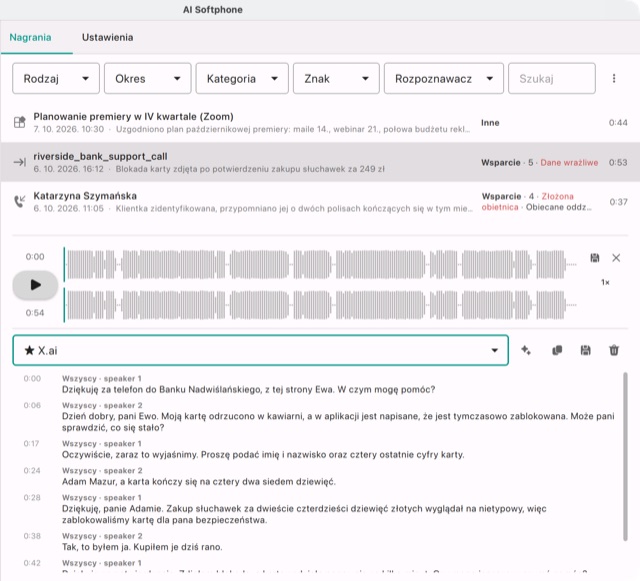Delete the transcript with the trash icon

(x=614, y=350)
